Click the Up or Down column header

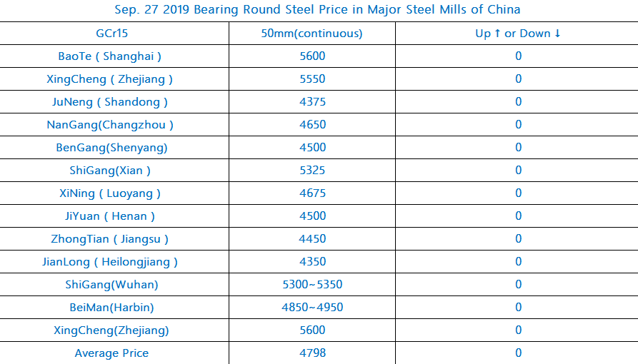[518, 34]
